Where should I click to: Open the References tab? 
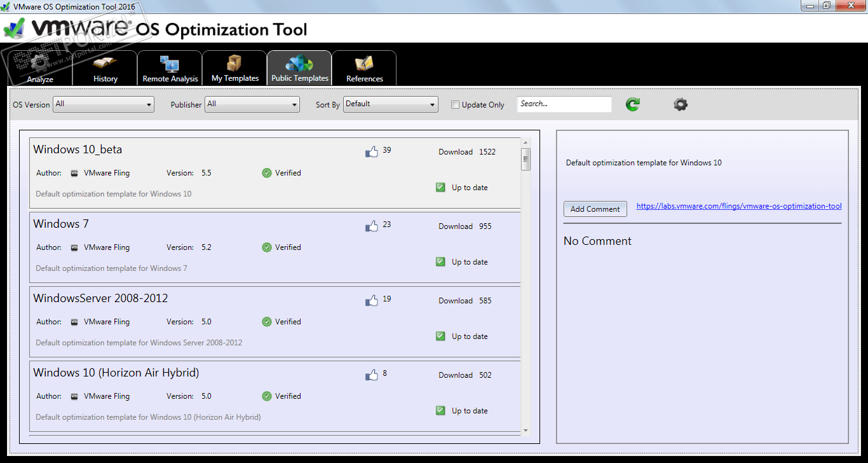pyautogui.click(x=364, y=68)
